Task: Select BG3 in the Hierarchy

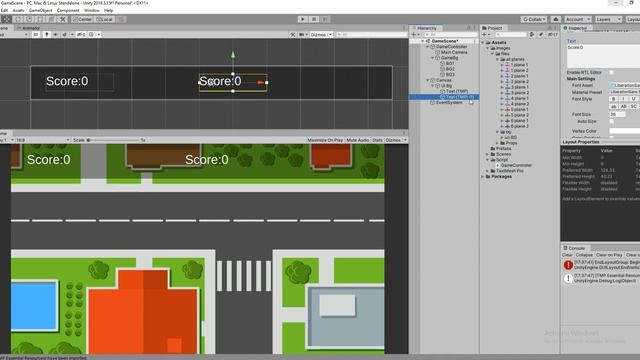Action: [x=450, y=75]
